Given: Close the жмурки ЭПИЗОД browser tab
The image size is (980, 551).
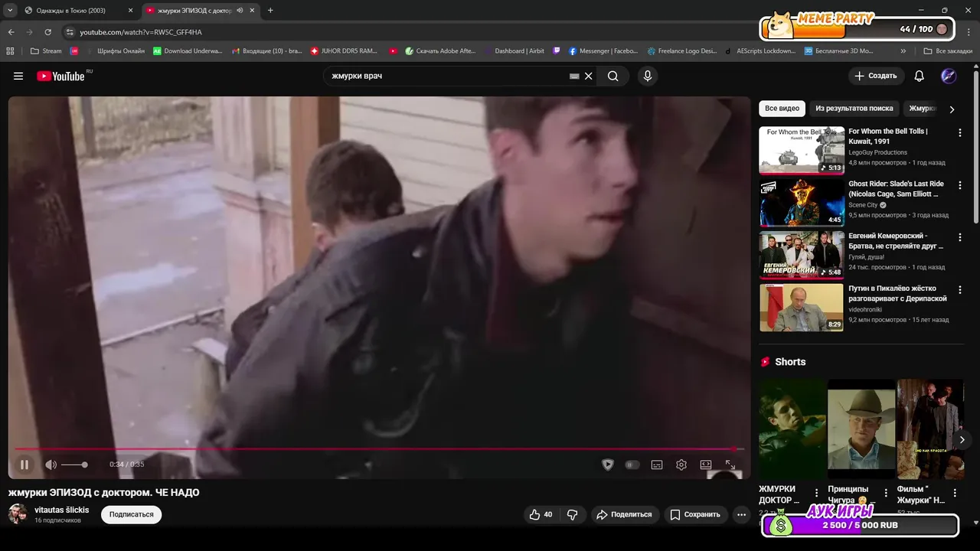Looking at the screenshot, I should 251,11.
